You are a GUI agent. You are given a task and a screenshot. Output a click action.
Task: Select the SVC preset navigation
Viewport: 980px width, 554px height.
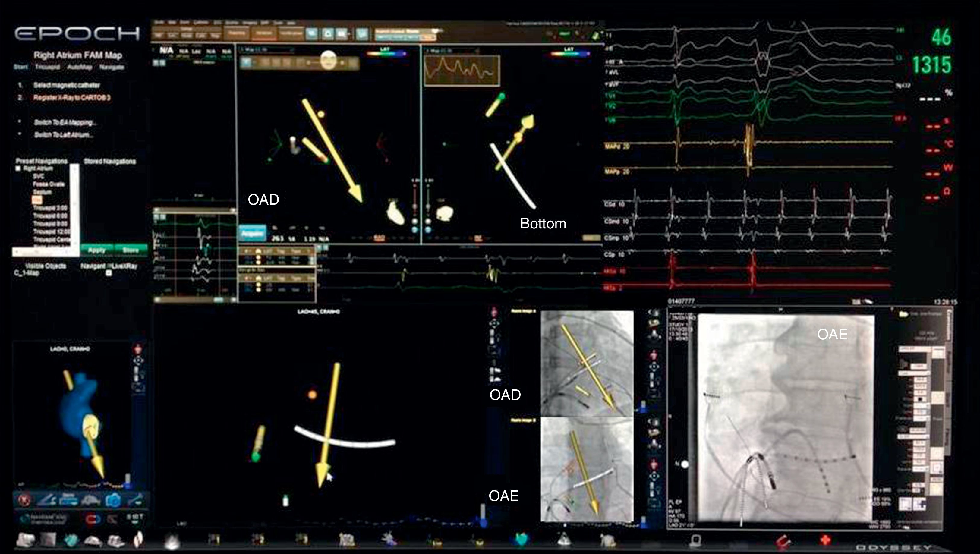(38, 176)
